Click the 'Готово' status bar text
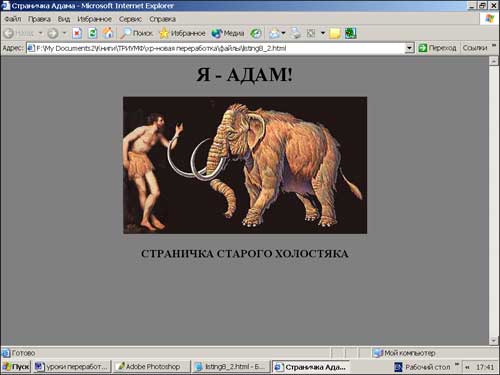 pyautogui.click(x=23, y=353)
